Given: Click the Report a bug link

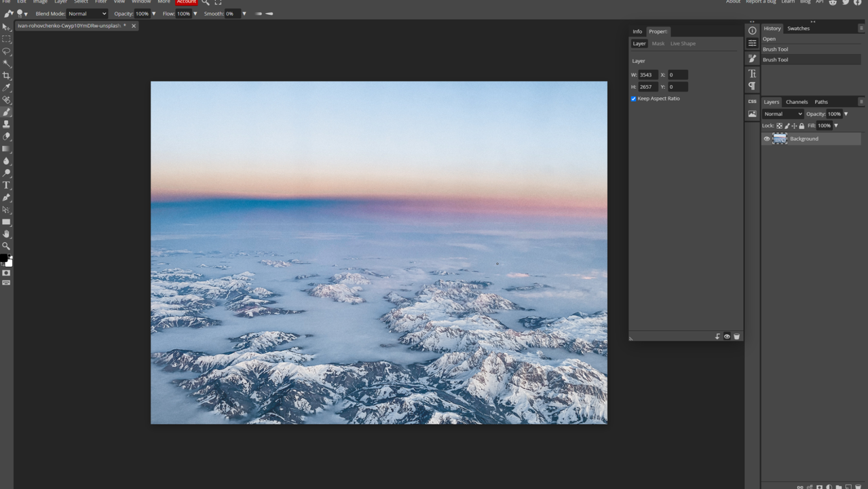Looking at the screenshot, I should pos(761,2).
